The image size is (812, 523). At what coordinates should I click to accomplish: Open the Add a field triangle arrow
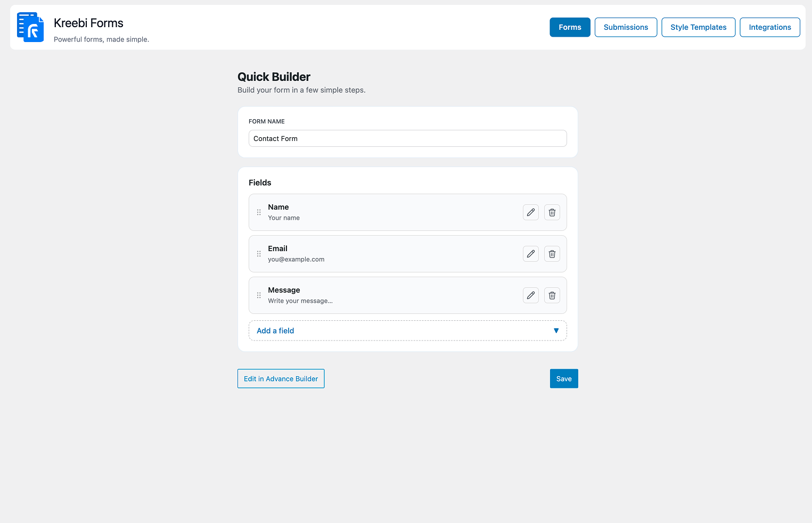(556, 330)
